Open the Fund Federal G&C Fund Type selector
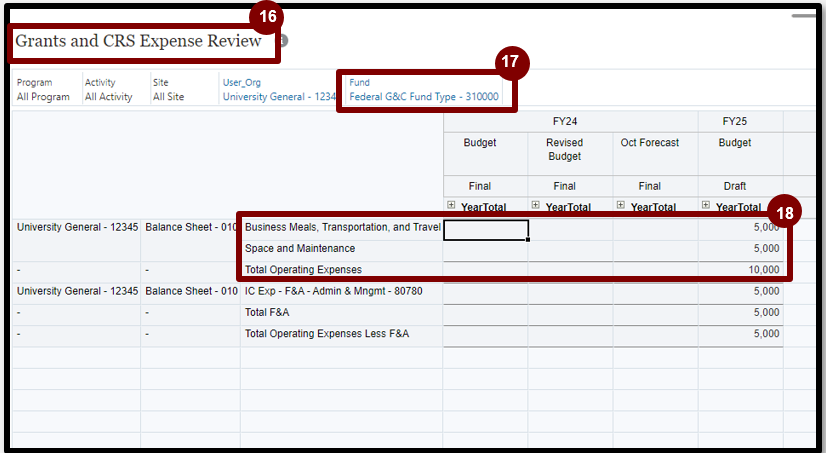Viewport: 826px width, 453px height. pos(424,90)
